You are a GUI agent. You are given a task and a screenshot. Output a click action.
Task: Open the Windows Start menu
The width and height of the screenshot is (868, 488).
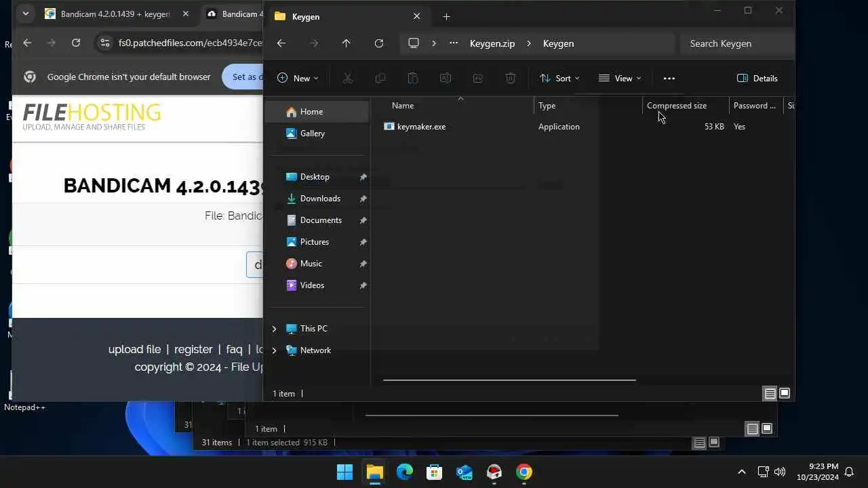345,472
